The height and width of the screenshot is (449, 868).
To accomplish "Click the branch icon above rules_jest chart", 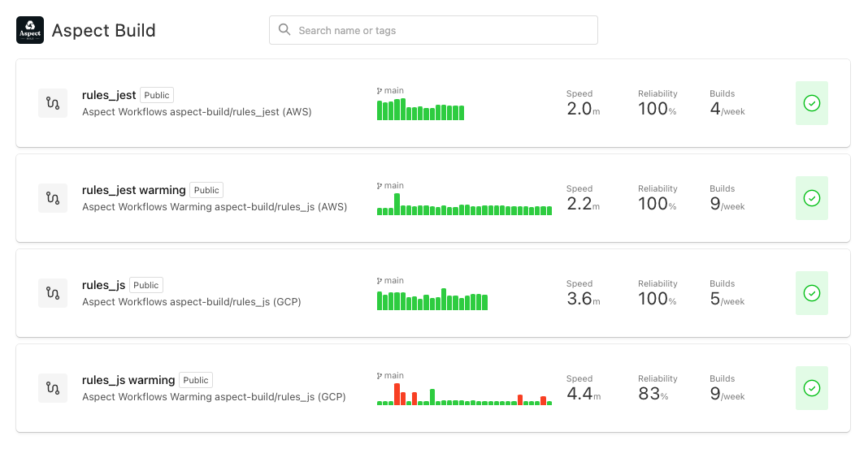I will click(x=380, y=91).
